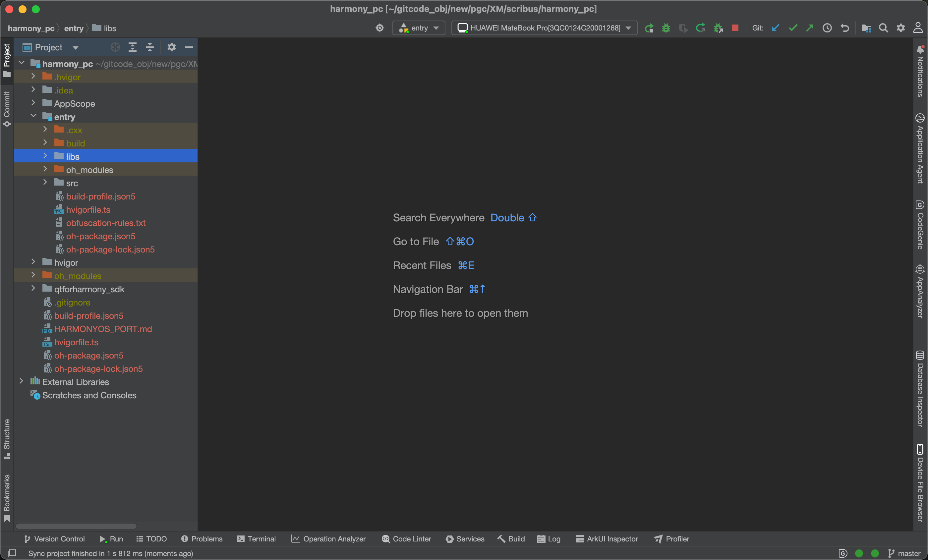Click Collapse All icon in Project panel
Image resolution: width=928 pixels, height=560 pixels.
point(149,47)
